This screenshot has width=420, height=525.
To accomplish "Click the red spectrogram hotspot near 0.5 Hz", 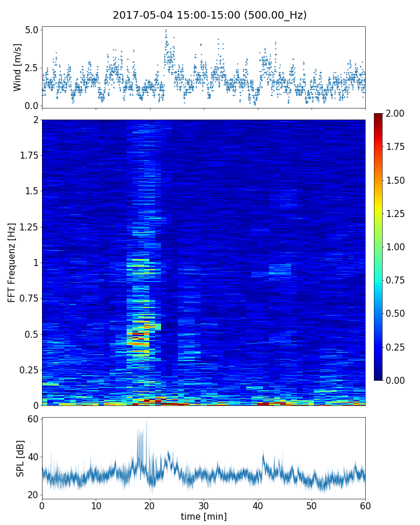I will pyautogui.click(x=138, y=344).
